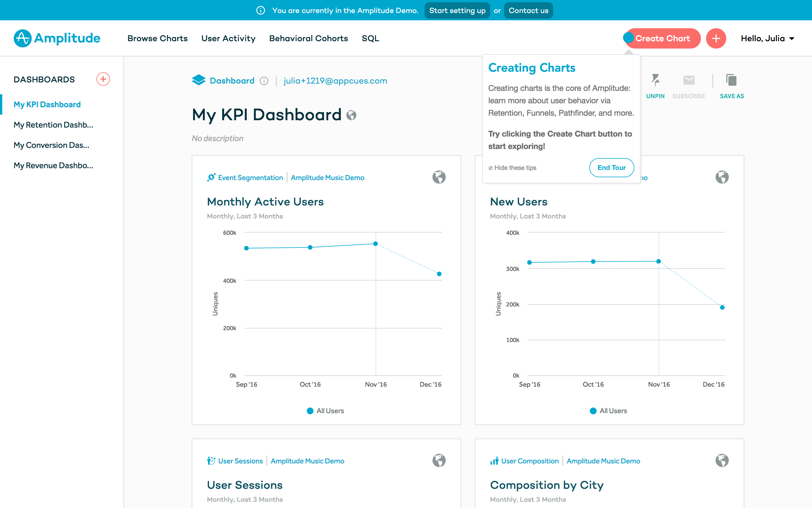Click the globe icon next to My KPI Dashboard title
This screenshot has width=812, height=508.
[351, 115]
